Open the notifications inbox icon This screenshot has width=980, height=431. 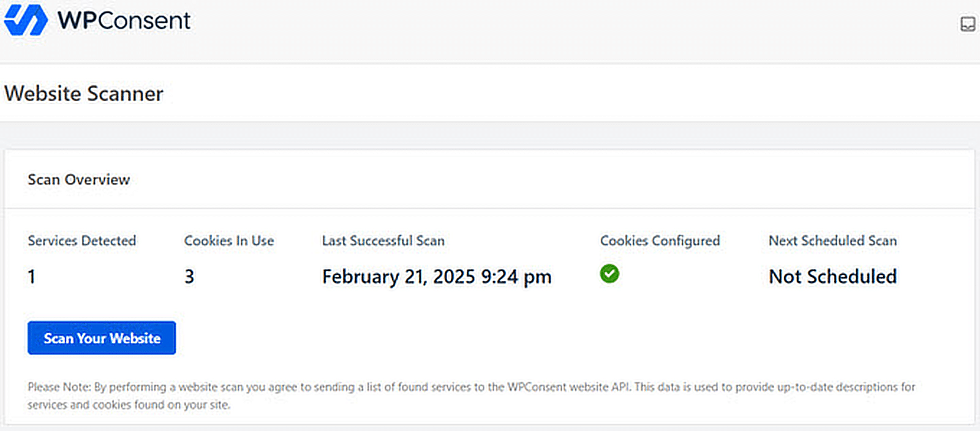[x=967, y=24]
